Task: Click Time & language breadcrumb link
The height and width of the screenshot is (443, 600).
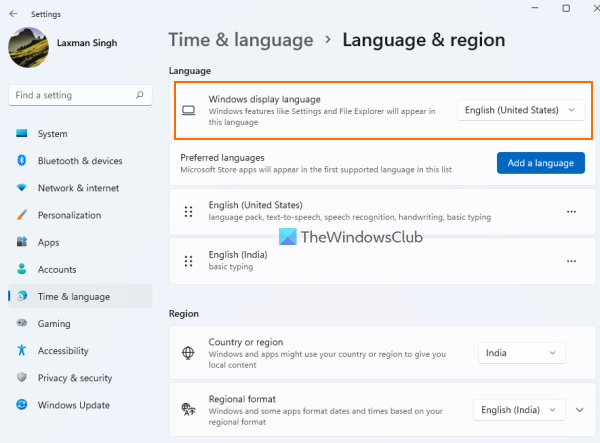Action: (241, 40)
